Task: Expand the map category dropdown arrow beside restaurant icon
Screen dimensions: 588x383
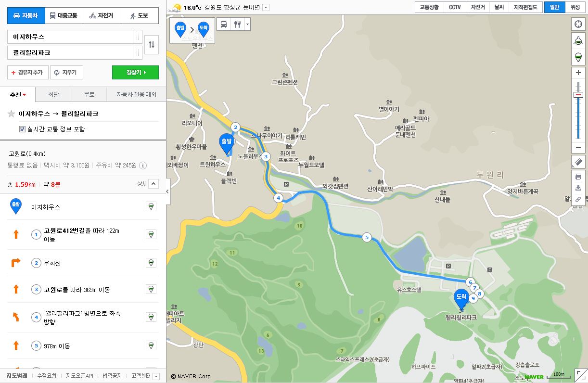Action: click(247, 24)
